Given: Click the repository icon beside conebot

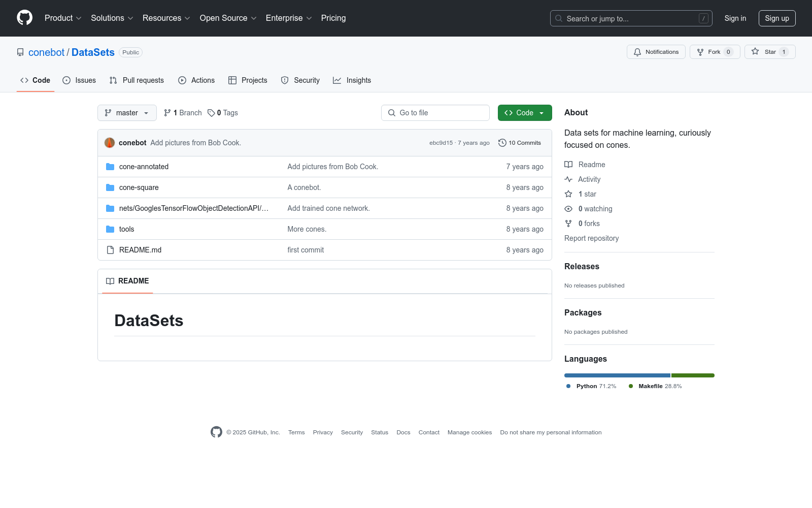Looking at the screenshot, I should pyautogui.click(x=20, y=52).
